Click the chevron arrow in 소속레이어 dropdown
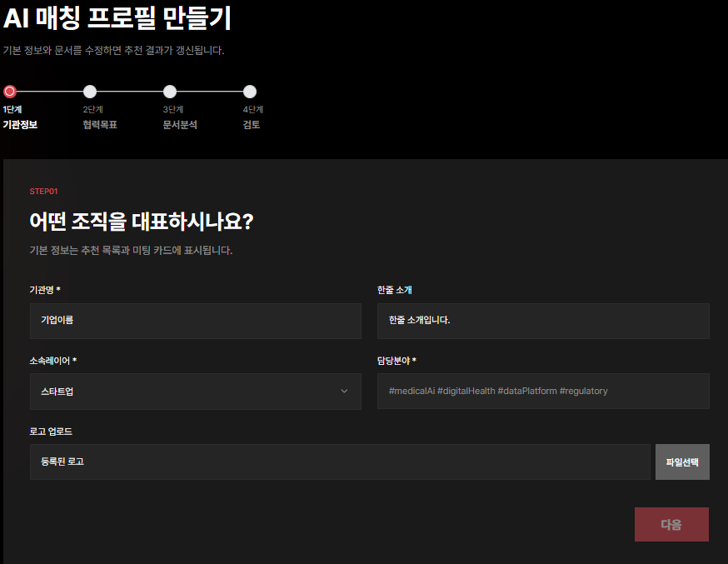This screenshot has height=564, width=728. (344, 391)
